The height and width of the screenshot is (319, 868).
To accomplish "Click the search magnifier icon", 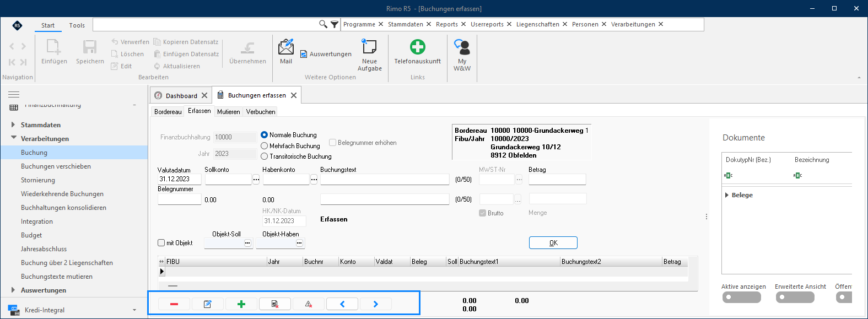I will coord(324,24).
